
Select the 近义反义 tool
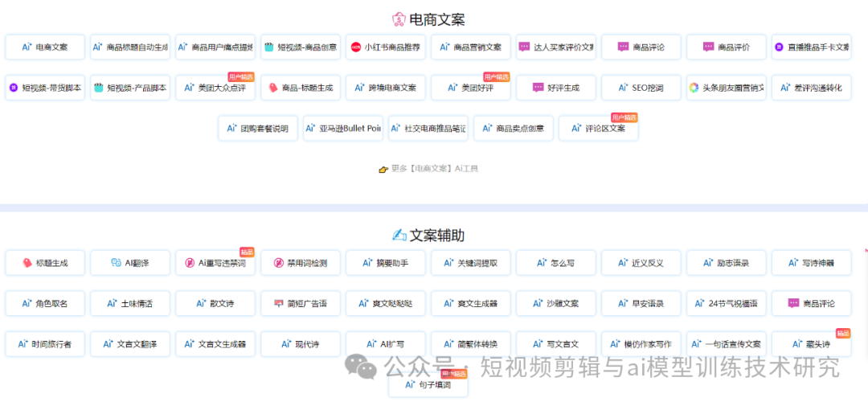point(641,263)
